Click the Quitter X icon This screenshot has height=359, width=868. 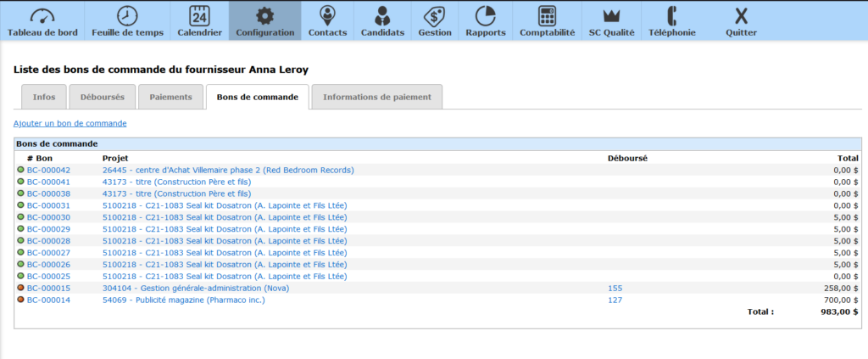pos(741,16)
